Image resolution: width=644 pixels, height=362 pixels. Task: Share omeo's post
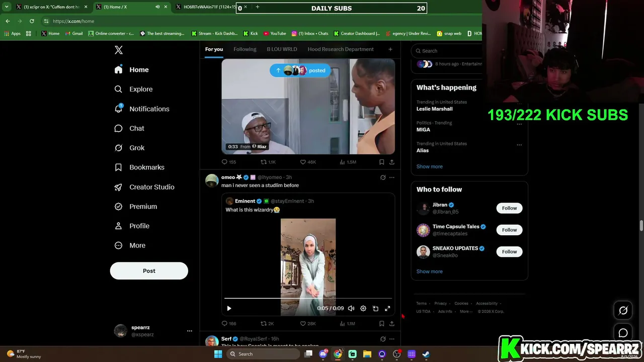click(392, 324)
